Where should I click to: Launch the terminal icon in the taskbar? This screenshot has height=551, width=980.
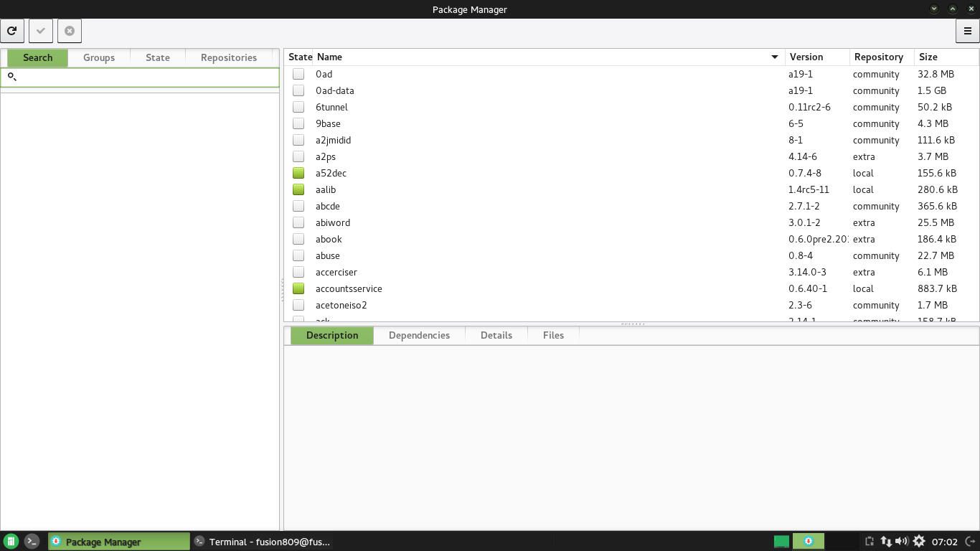pyautogui.click(x=32, y=542)
